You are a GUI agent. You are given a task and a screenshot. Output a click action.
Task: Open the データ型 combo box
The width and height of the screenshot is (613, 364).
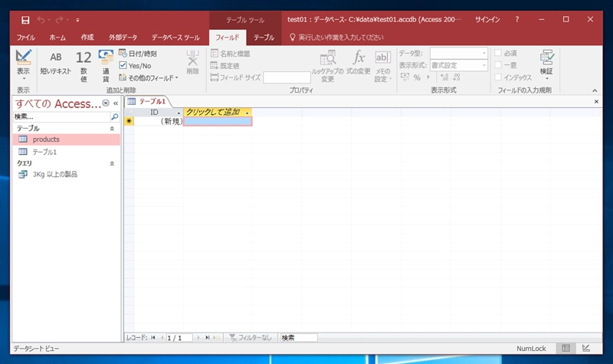pos(458,53)
